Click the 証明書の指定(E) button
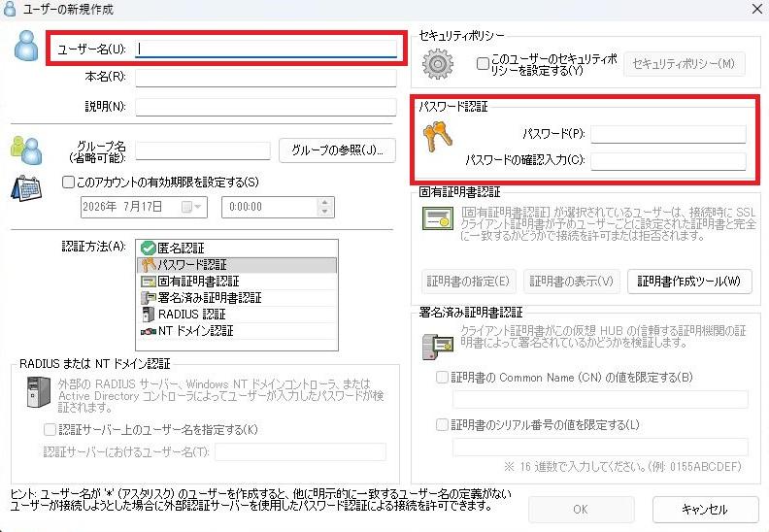Image resolution: width=769 pixels, height=532 pixels. tap(468, 281)
